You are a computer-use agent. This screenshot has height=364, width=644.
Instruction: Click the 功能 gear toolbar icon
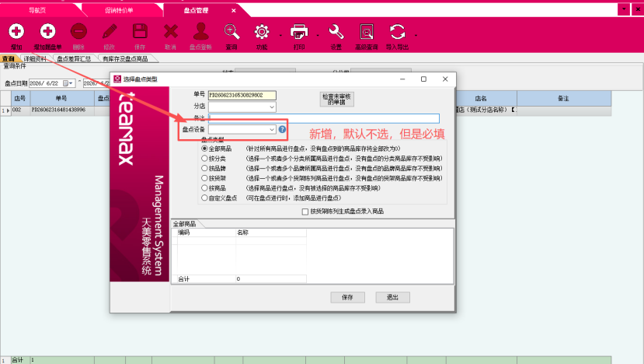pos(262,32)
